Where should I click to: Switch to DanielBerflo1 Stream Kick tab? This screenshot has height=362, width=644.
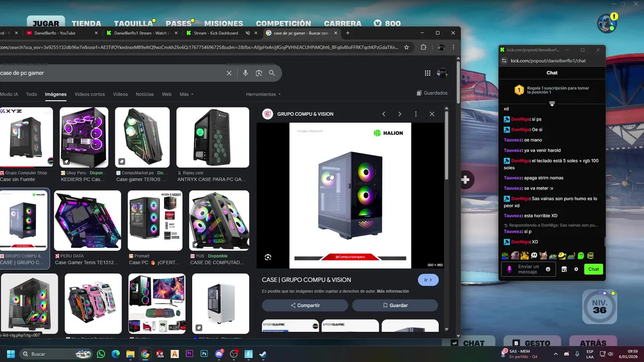tap(142, 33)
